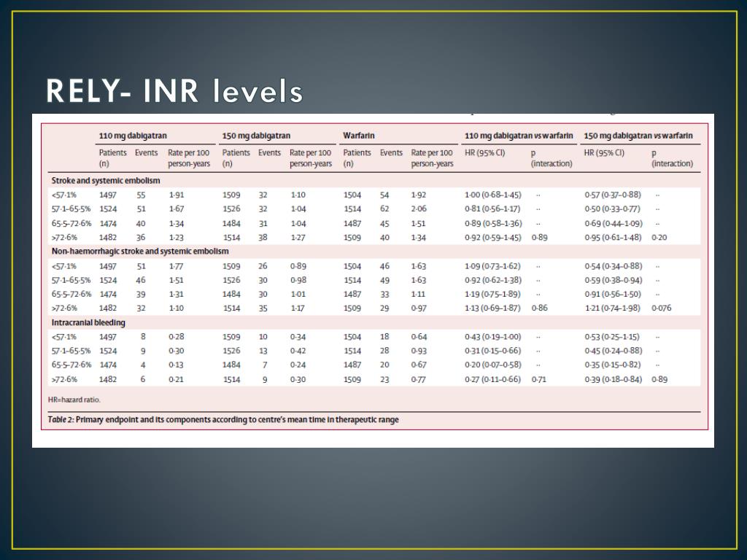Select hazard ratio "0·91 (0·56–1·50)"
Image resolution: width=747 pixels, height=560 pixels.
[x=613, y=295]
